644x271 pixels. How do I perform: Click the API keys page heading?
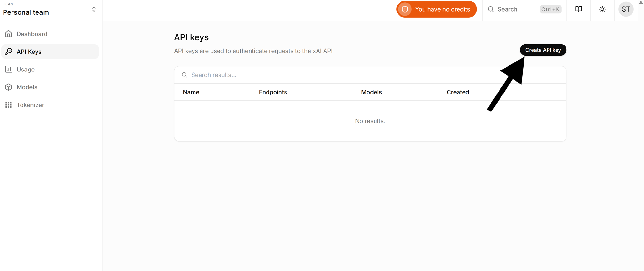(x=191, y=37)
